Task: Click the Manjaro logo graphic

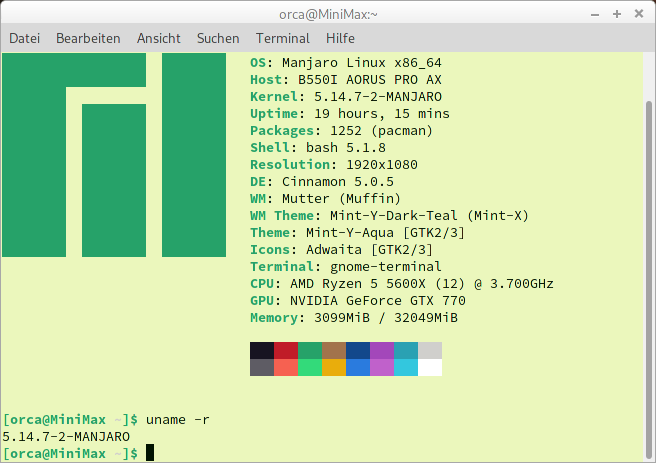Action: pos(114,155)
